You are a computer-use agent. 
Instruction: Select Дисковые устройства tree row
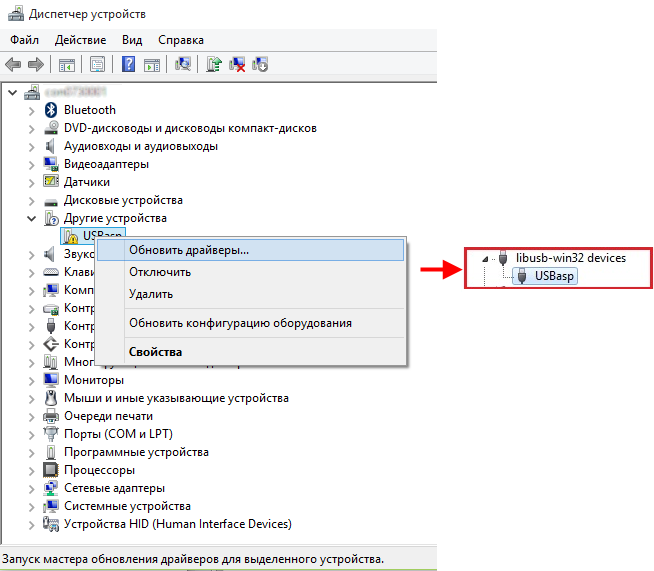click(123, 200)
